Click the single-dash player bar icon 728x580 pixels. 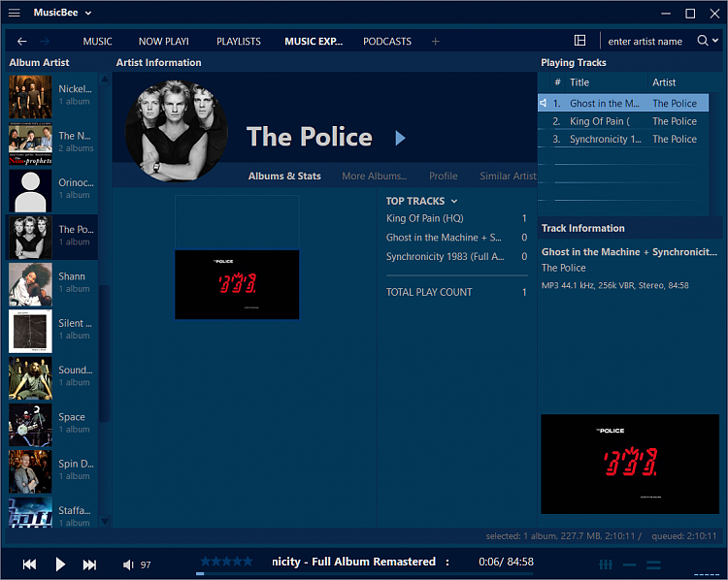(630, 564)
